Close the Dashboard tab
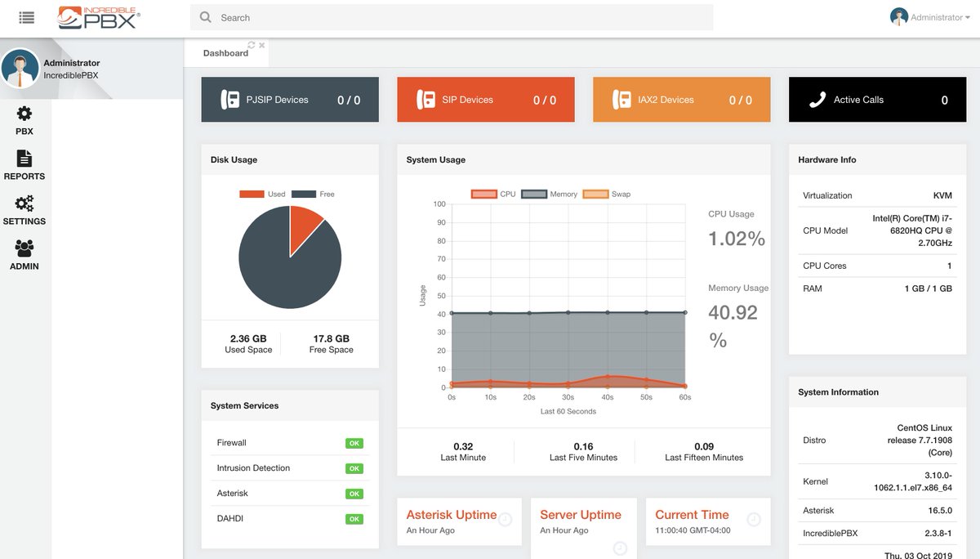 [x=262, y=45]
